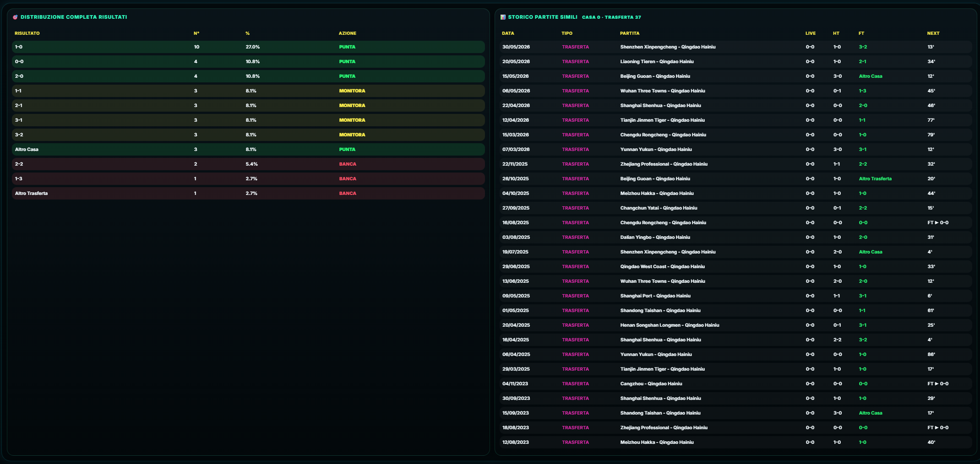Select the Altro Casa distribution row
980x464 pixels.
(x=248, y=149)
